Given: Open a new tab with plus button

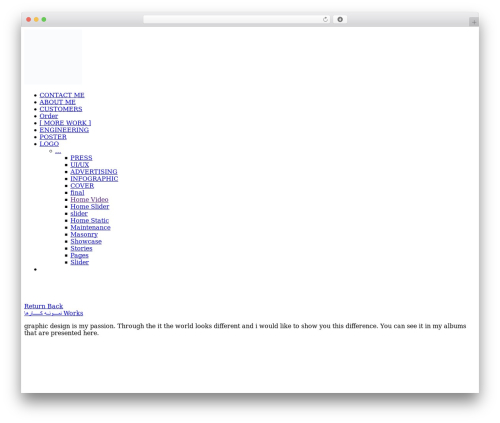Looking at the screenshot, I should coord(474,22).
